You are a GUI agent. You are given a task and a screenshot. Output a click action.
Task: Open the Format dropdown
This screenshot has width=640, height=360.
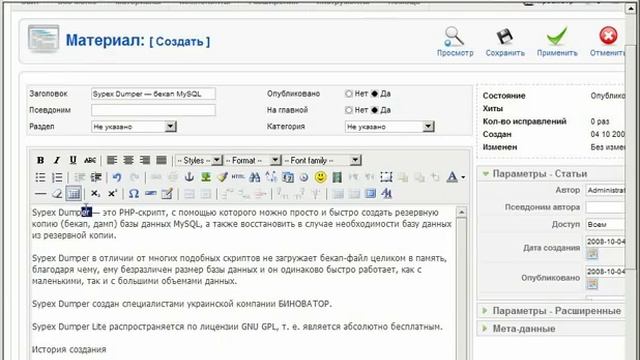coord(252,160)
